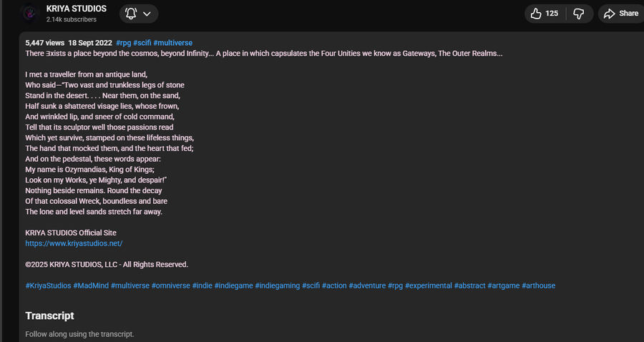Image resolution: width=644 pixels, height=342 pixels.
Task: Click the Share arrow button
Action: (x=620, y=14)
